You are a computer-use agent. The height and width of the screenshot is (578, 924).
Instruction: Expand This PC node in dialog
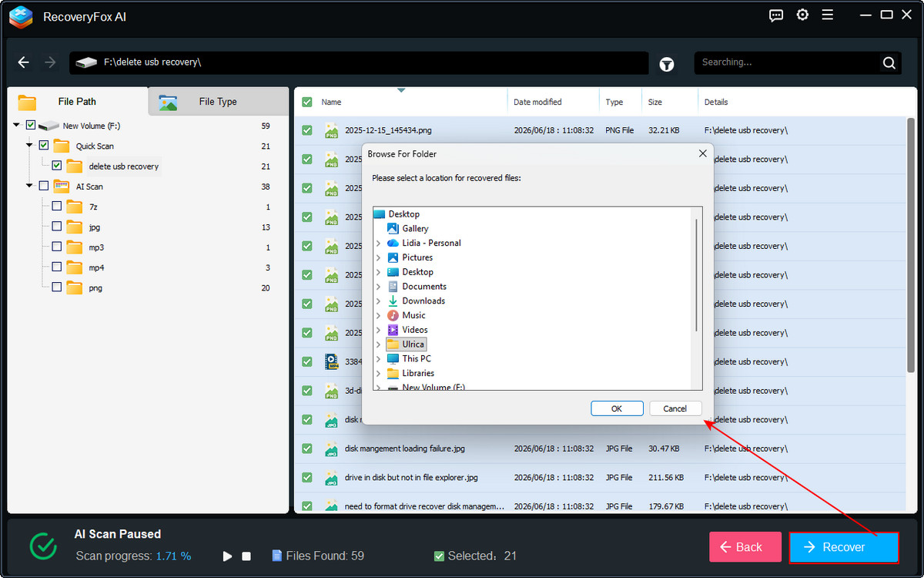point(378,359)
